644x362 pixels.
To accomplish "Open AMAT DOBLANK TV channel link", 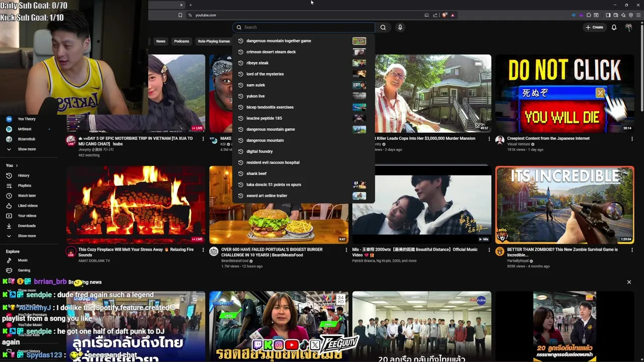I will pyautogui.click(x=94, y=261).
